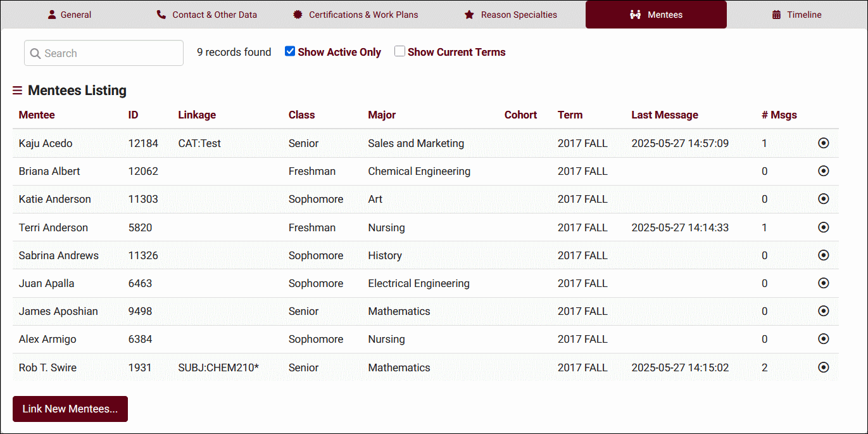Click the action icon for Briana Albert
Viewport: 868px width, 434px height.
tap(823, 171)
